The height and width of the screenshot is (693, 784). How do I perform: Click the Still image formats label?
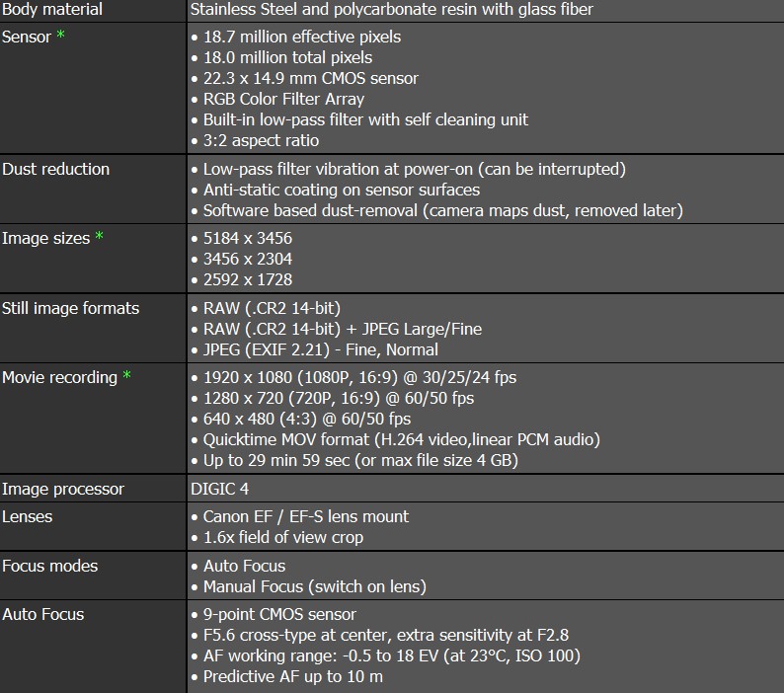tap(70, 308)
